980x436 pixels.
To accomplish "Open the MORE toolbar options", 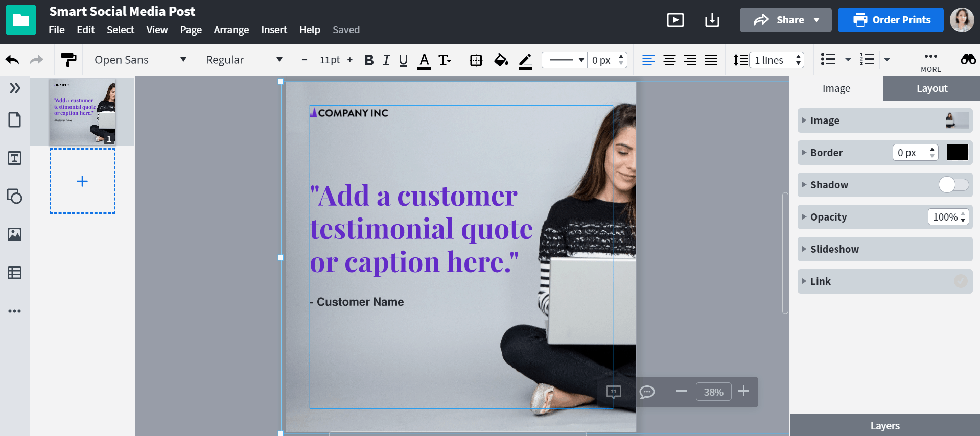I will [931, 62].
